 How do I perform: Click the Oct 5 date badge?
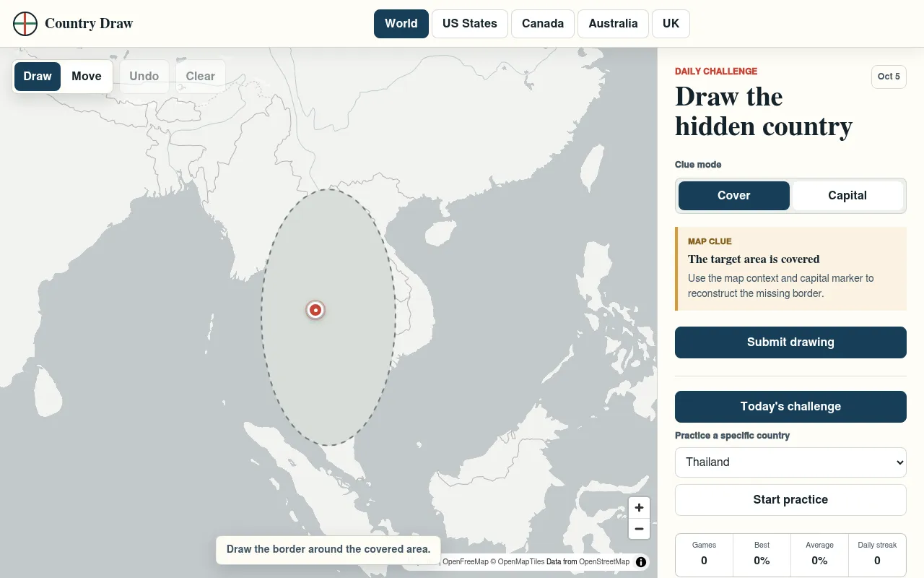click(889, 77)
